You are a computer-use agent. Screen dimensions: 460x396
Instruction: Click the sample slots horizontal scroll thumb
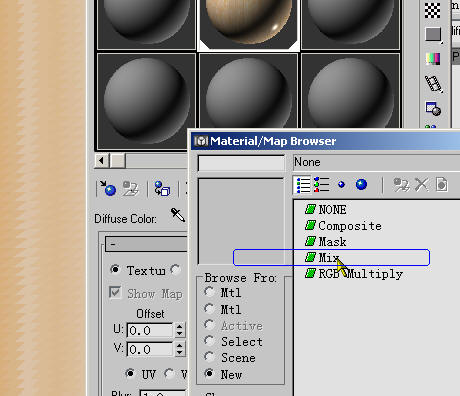118,161
